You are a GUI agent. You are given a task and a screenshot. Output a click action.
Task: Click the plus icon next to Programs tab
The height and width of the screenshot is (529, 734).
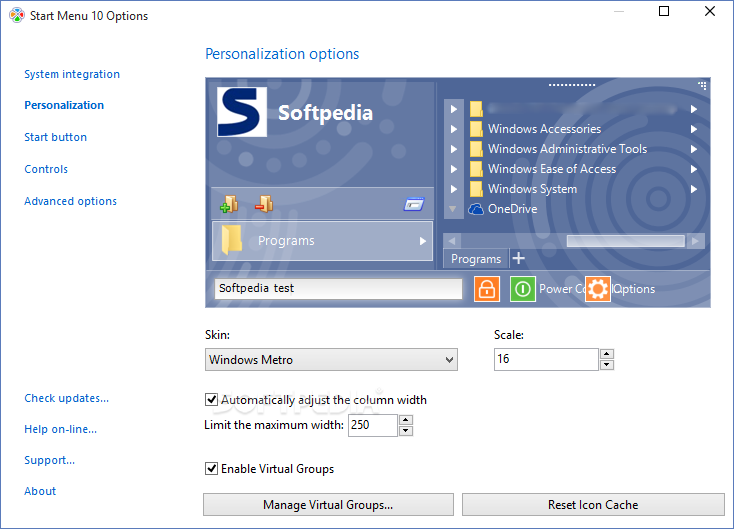click(518, 258)
